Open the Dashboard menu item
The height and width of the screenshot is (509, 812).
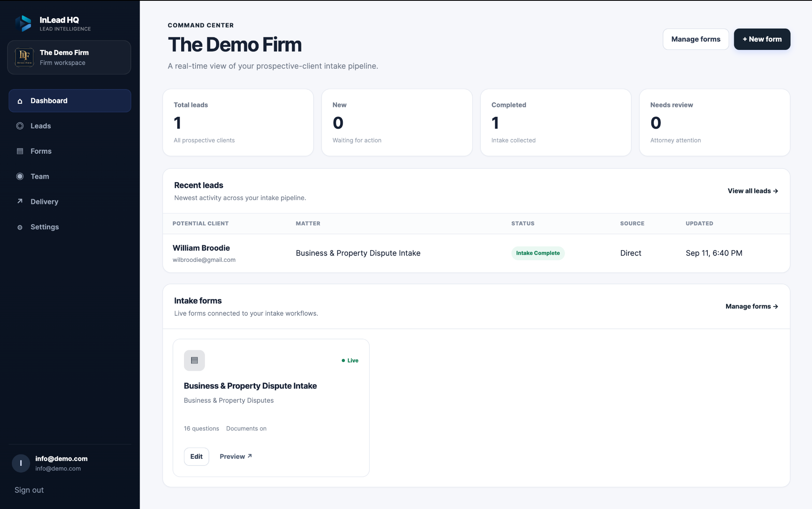click(70, 101)
